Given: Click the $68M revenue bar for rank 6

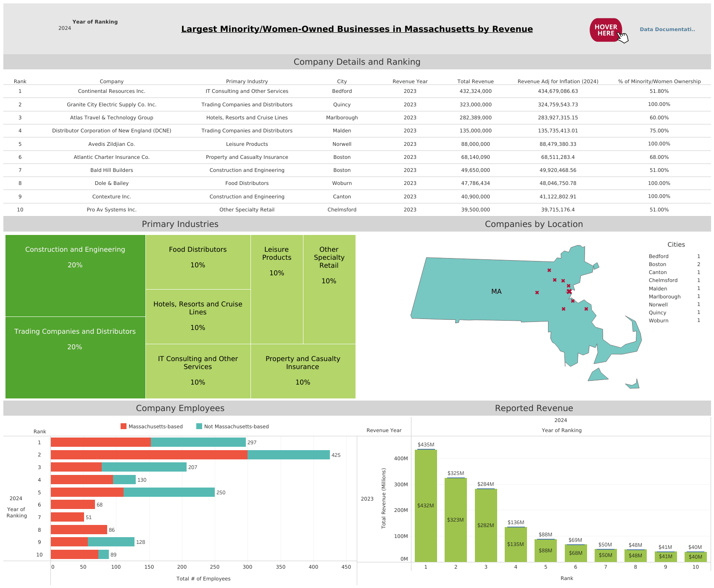Looking at the screenshot, I should [576, 553].
